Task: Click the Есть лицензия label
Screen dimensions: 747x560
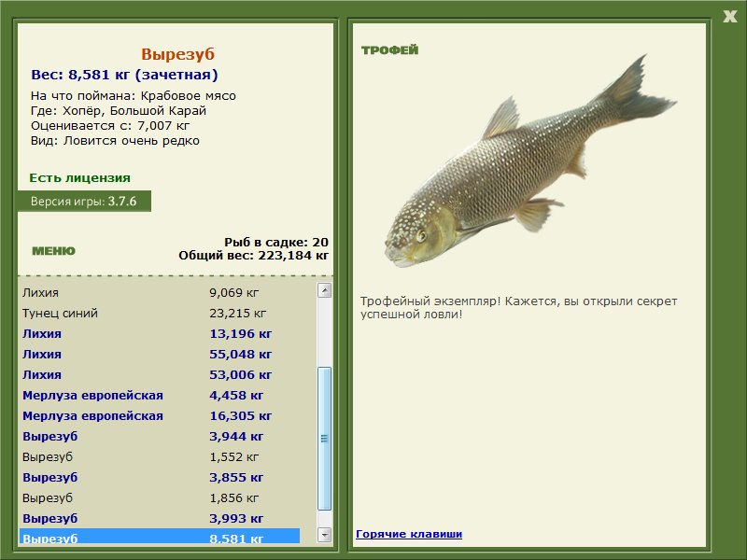Action: click(79, 177)
